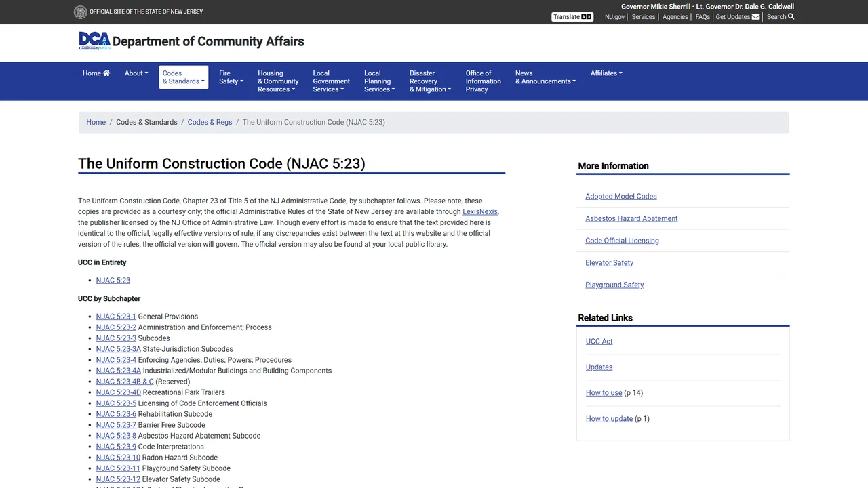Open the DCA Community Affairs logo

pos(94,41)
